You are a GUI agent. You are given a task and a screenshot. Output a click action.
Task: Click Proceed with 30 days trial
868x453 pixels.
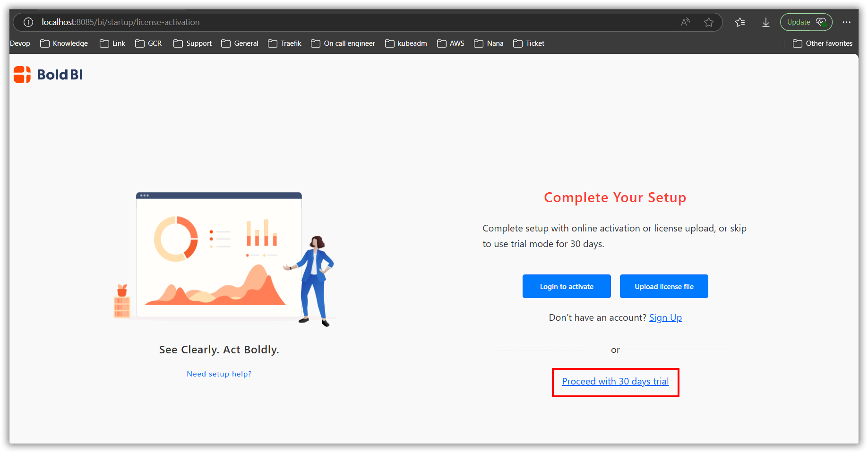(x=615, y=381)
